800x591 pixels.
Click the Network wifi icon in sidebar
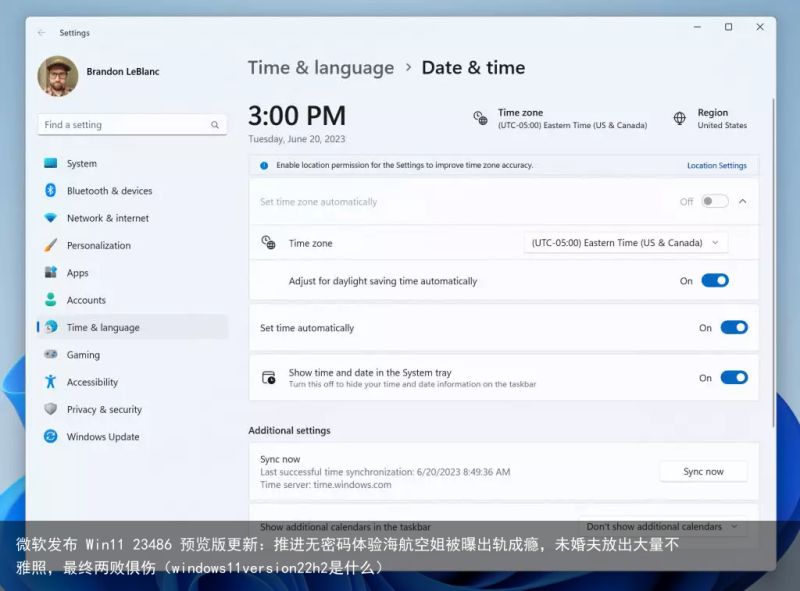[51, 218]
